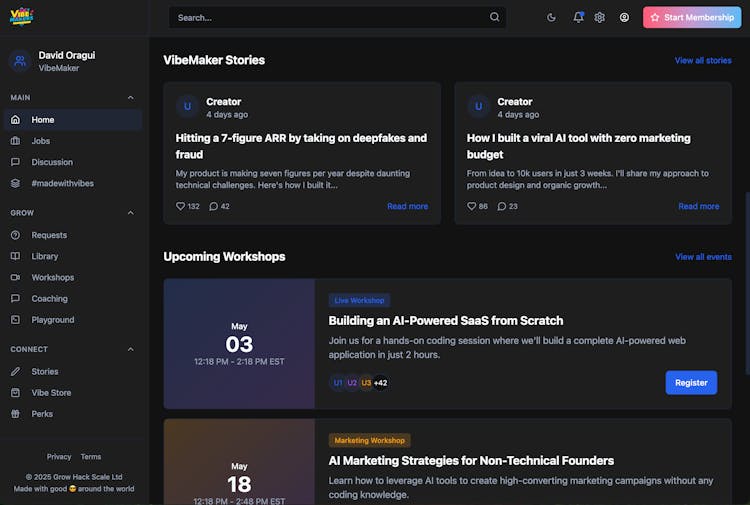The image size is (750, 505).
Task: Go to Vibe Store label
Action: click(x=51, y=393)
